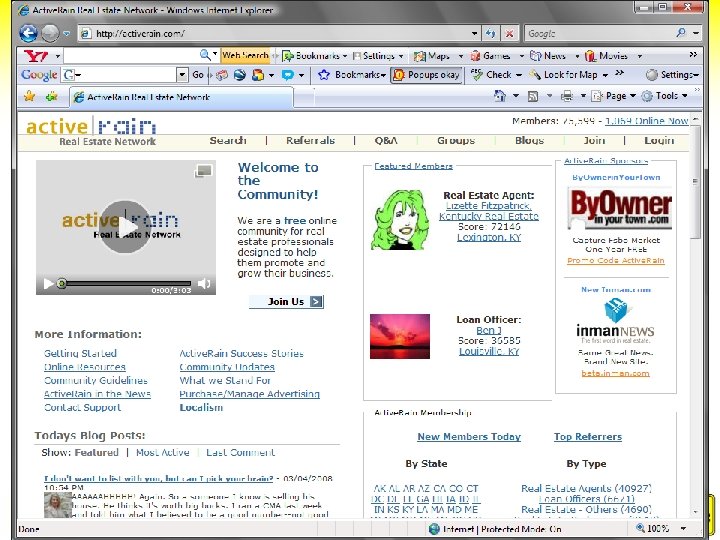
Task: Click the Add to Favorites icon
Action: pyautogui.click(x=51, y=96)
